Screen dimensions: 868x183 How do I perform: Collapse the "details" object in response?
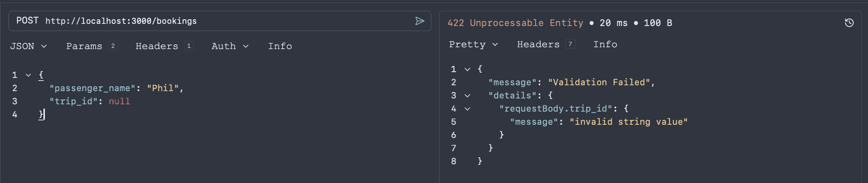click(x=467, y=96)
